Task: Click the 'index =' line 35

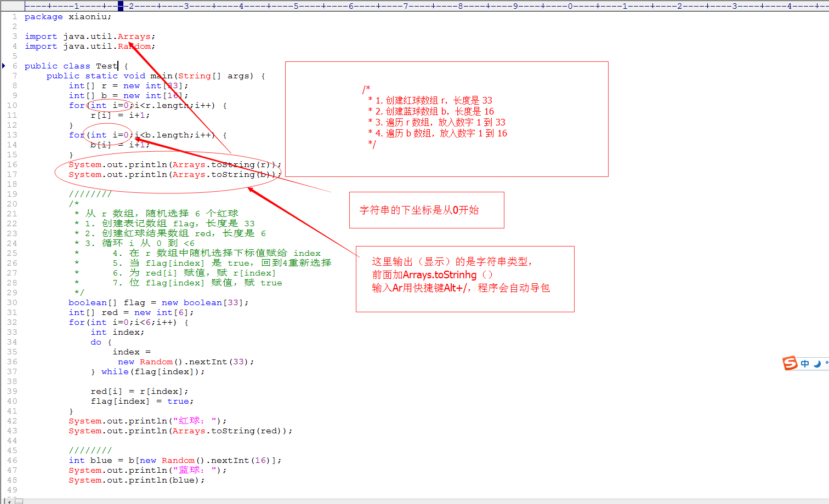Action: pyautogui.click(x=132, y=352)
